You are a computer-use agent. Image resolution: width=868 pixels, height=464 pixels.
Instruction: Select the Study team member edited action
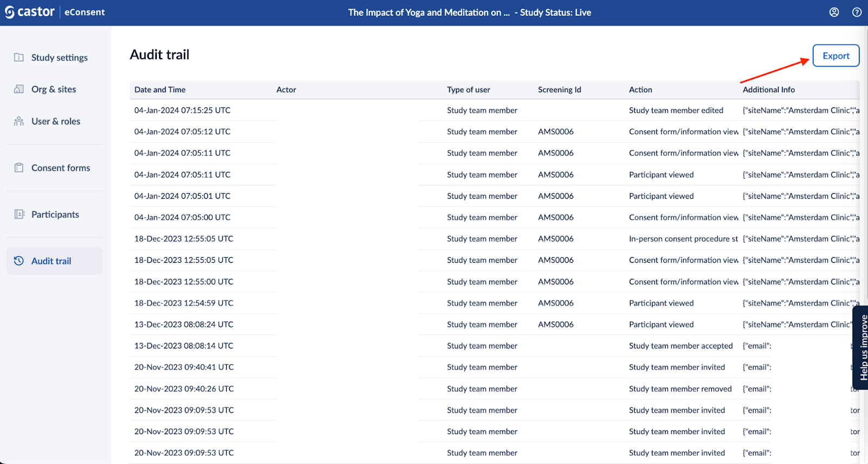coord(676,110)
